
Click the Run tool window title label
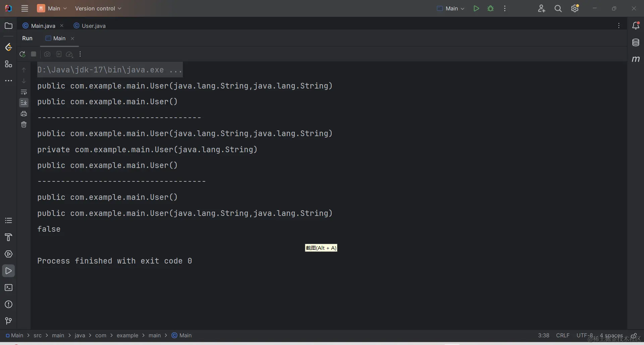point(27,38)
